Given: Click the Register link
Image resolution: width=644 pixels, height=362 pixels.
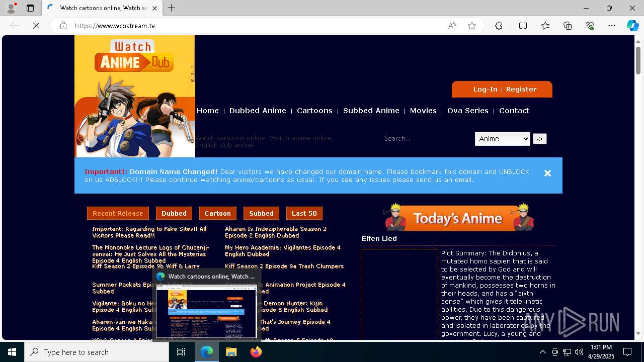Looking at the screenshot, I should (x=521, y=89).
